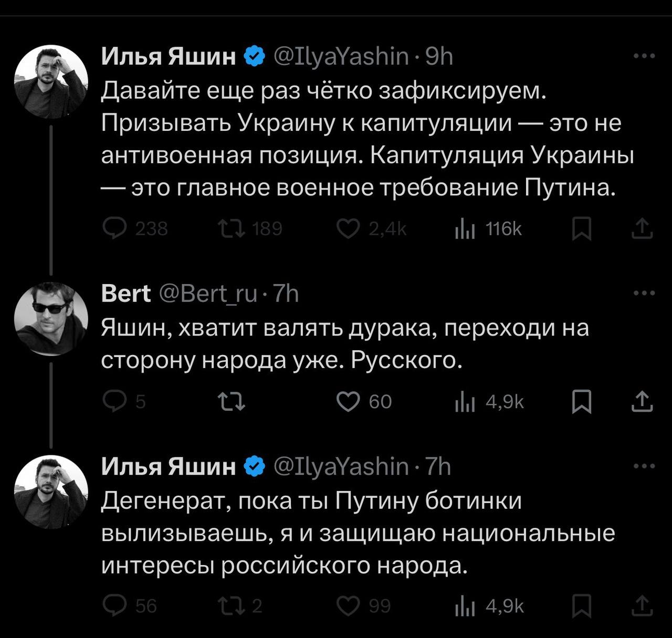Open Bert's sunglasses profile picture
The image size is (672, 638).
point(51,319)
